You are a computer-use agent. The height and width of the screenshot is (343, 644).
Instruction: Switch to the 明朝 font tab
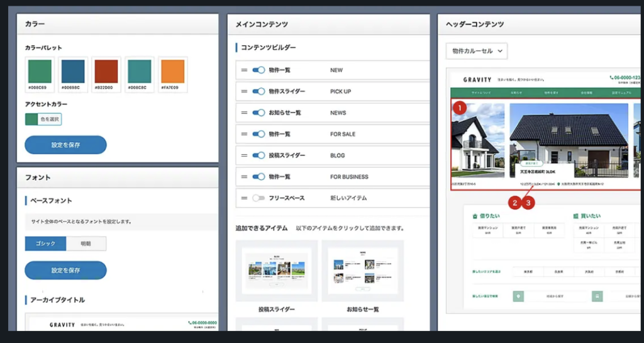(86, 244)
